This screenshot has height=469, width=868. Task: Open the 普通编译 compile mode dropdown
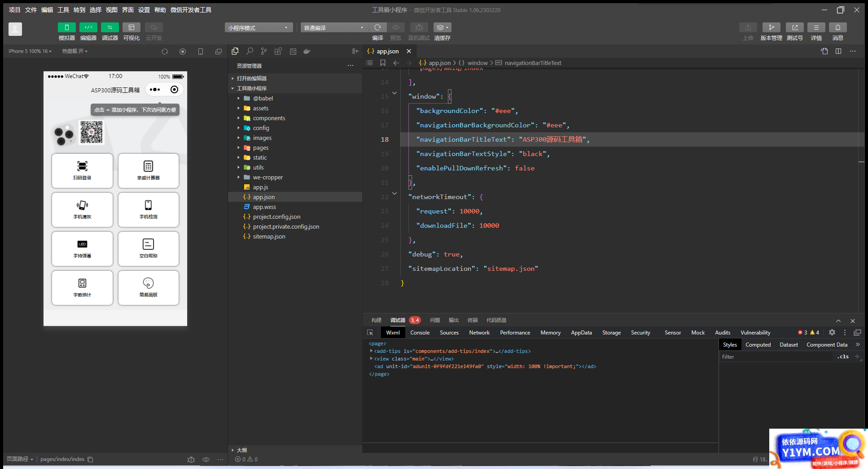tap(334, 28)
